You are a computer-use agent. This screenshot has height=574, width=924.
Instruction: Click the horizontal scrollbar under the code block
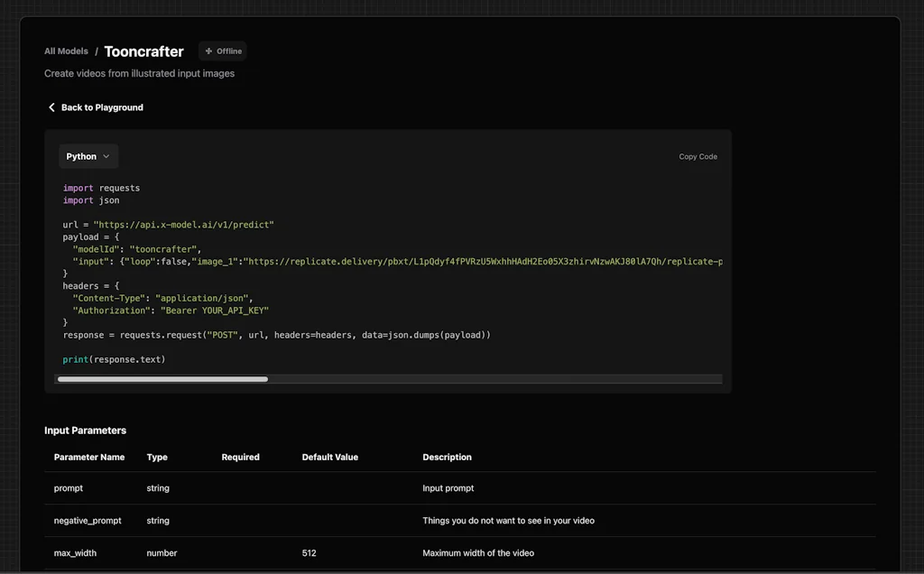tap(162, 378)
